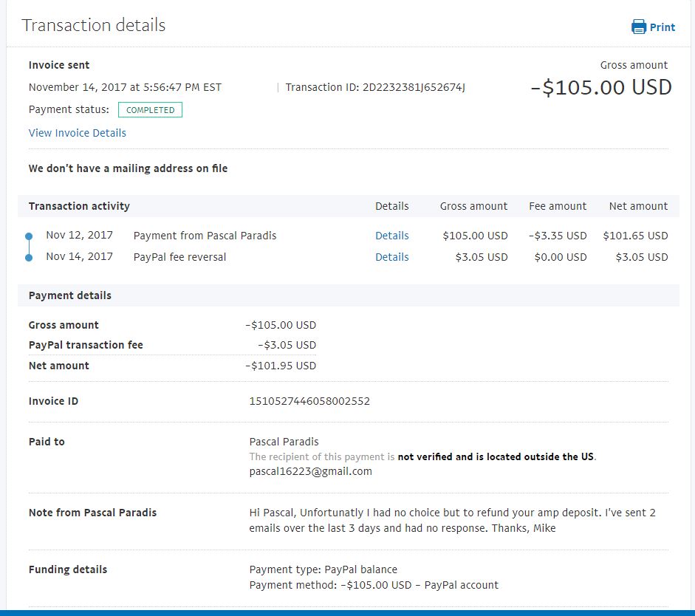
Task: Click 'Payment from Pascal Paradis' row text
Action: [x=205, y=236]
